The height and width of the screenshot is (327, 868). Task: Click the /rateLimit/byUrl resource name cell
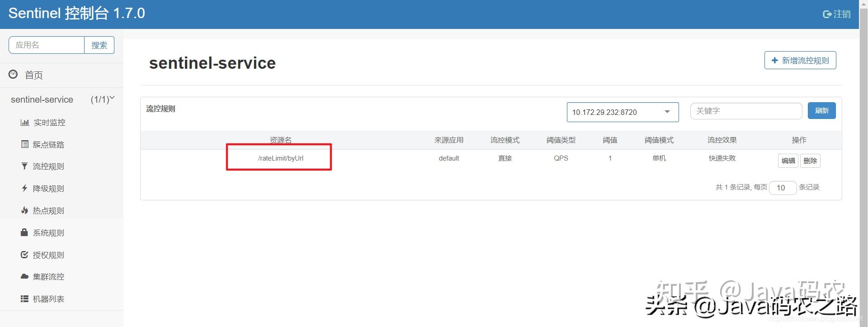(x=281, y=158)
